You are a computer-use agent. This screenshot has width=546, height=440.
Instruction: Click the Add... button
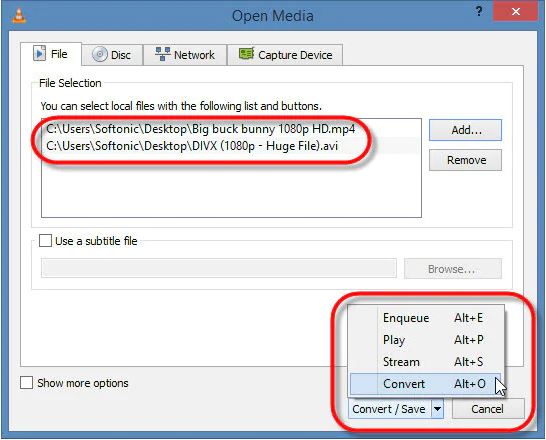pyautogui.click(x=466, y=130)
